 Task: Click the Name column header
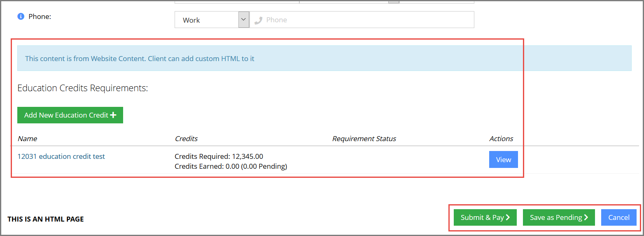click(27, 139)
